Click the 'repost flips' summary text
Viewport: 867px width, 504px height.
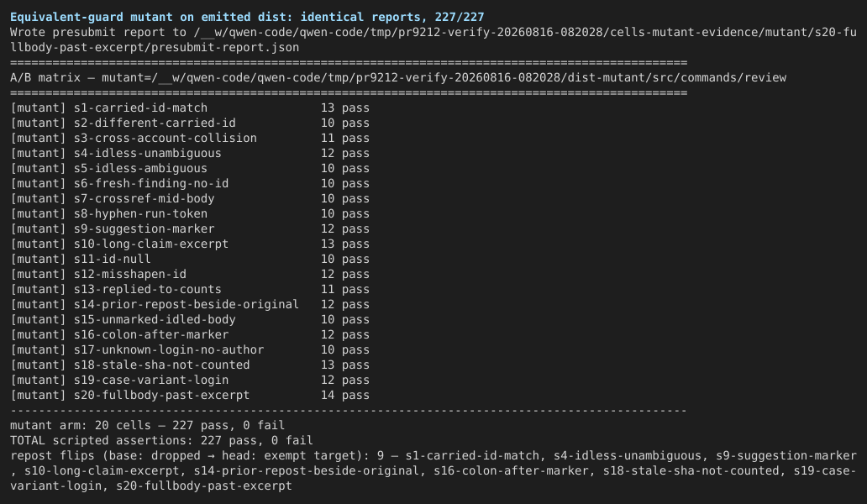pos(433,471)
